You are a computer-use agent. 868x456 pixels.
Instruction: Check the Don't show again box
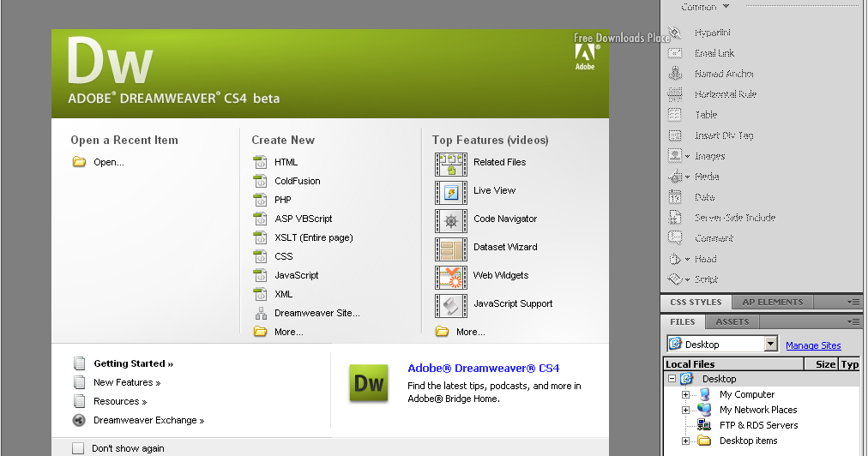(78, 448)
